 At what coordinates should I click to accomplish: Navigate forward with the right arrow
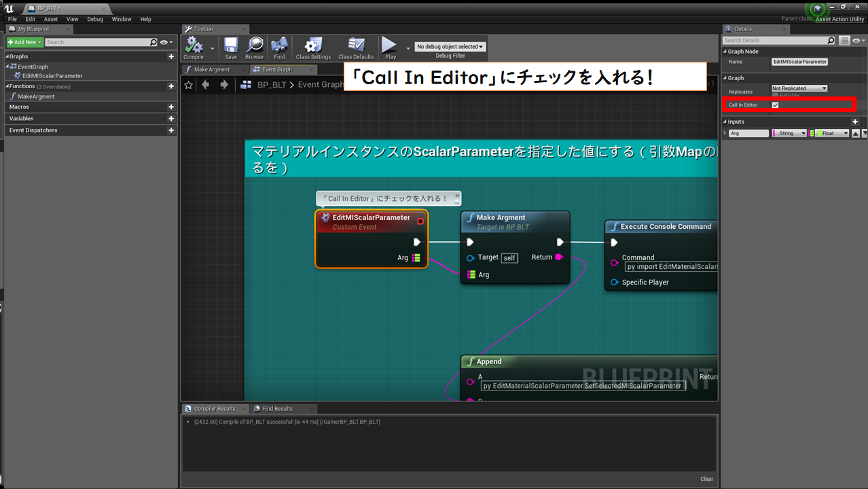click(225, 85)
